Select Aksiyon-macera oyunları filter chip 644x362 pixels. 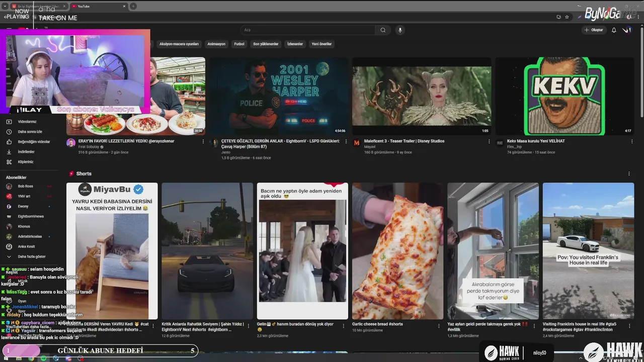(x=179, y=44)
